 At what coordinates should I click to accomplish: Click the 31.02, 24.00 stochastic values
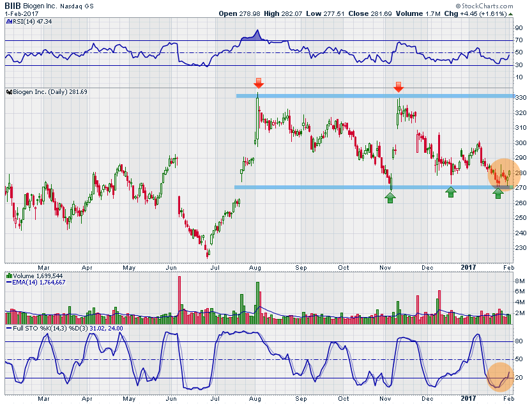[x=106, y=329]
